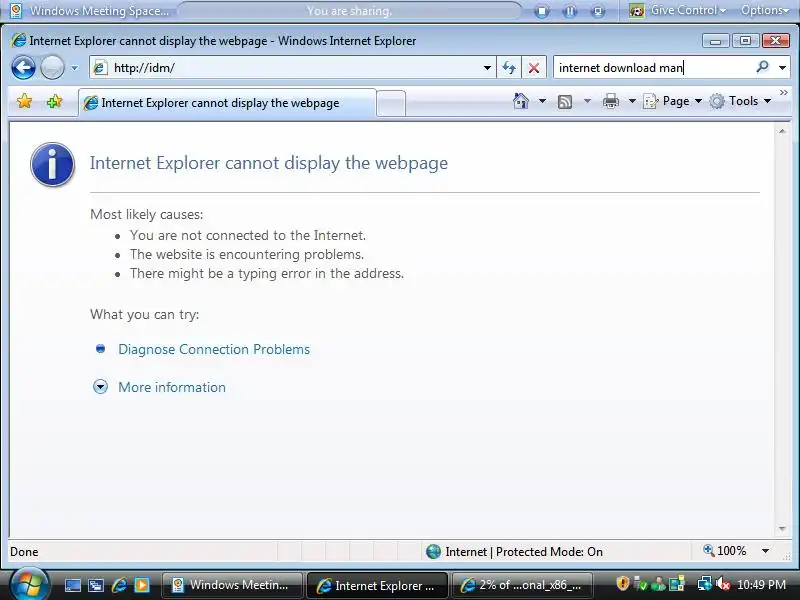Pause sharing in Windows Meeting Space bar
Viewport: 800px width, 600px height.
pos(570,11)
